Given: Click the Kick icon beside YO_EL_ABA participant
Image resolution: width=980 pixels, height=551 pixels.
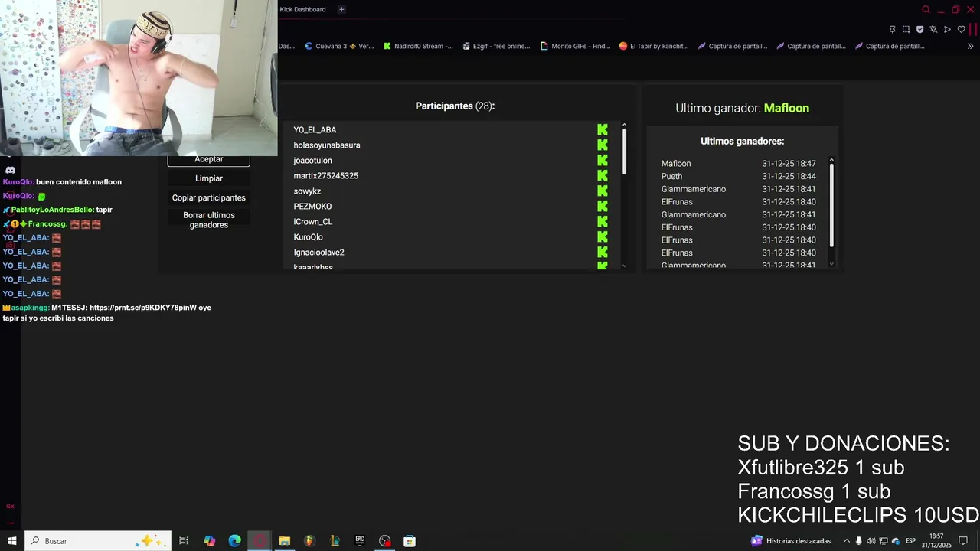Looking at the screenshot, I should click(x=603, y=130).
